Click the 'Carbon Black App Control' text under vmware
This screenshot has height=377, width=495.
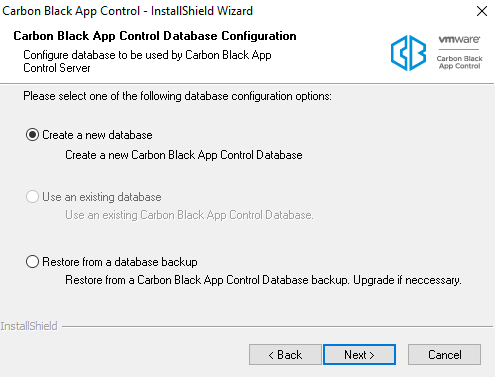click(x=459, y=62)
